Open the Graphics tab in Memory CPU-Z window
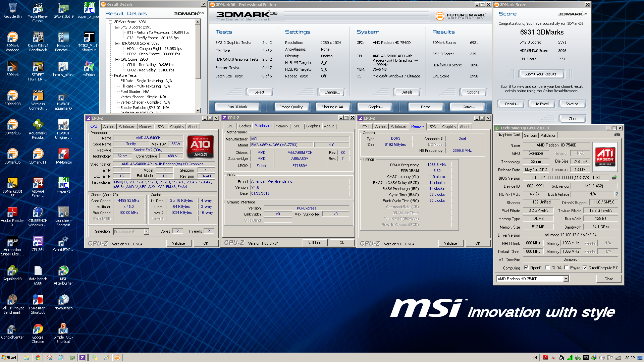Viewport: 644px width, 362px height. tap(449, 127)
